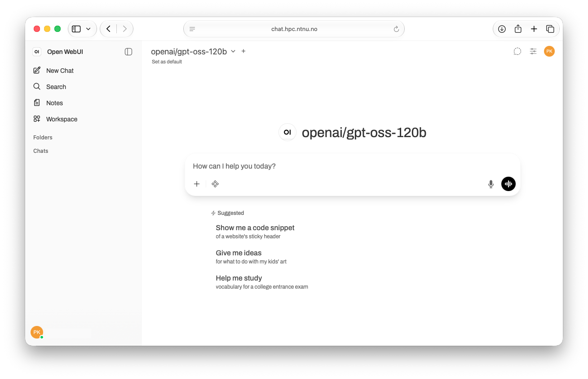The height and width of the screenshot is (379, 588).
Task: Open the PK profile avatar at top right
Action: coord(549,51)
